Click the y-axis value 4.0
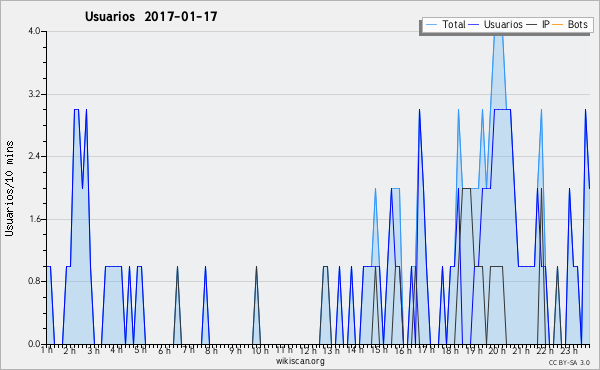 tap(34, 31)
